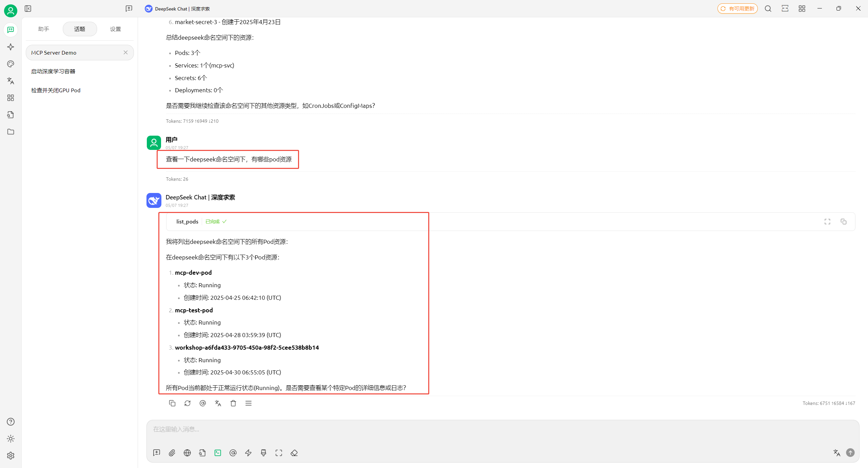Send message with arrow button
Screen dimensions: 868x468
point(850,453)
